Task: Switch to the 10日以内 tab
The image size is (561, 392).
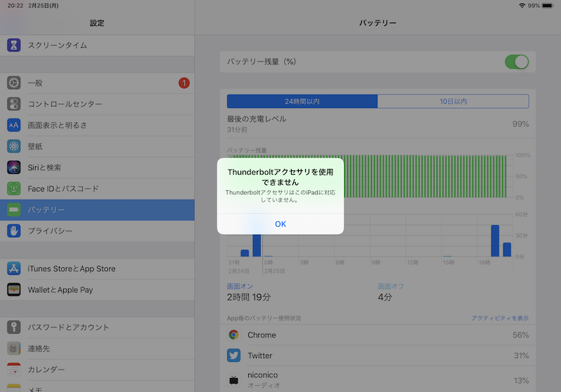Action: click(453, 102)
